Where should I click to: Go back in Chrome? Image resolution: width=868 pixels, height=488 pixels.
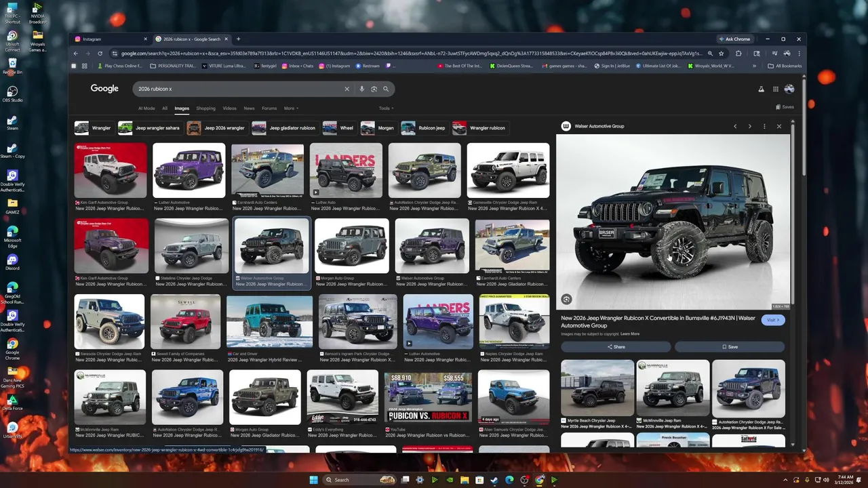pos(76,54)
